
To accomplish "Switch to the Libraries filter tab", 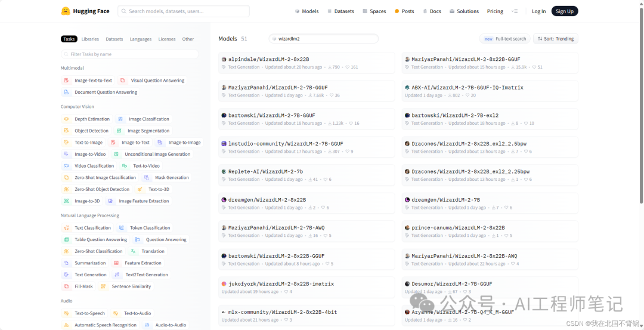I will (90, 39).
